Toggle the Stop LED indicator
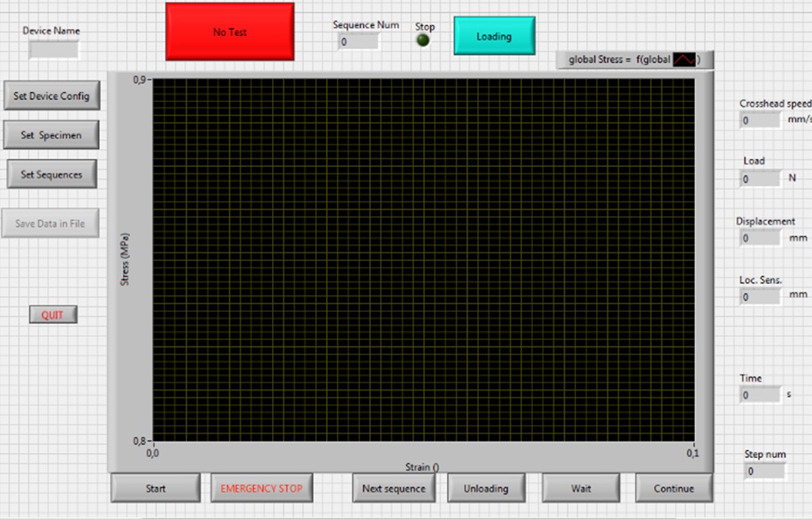 [423, 41]
